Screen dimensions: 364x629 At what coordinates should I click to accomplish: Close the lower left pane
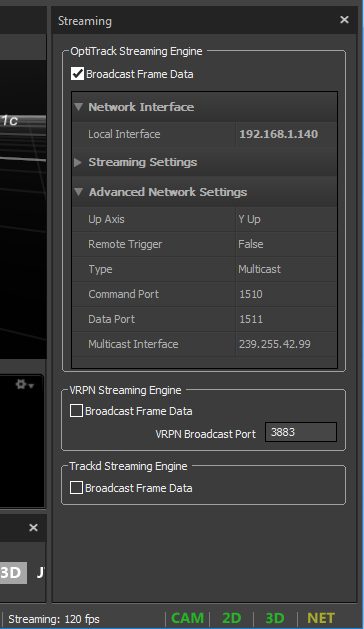pyautogui.click(x=33, y=528)
